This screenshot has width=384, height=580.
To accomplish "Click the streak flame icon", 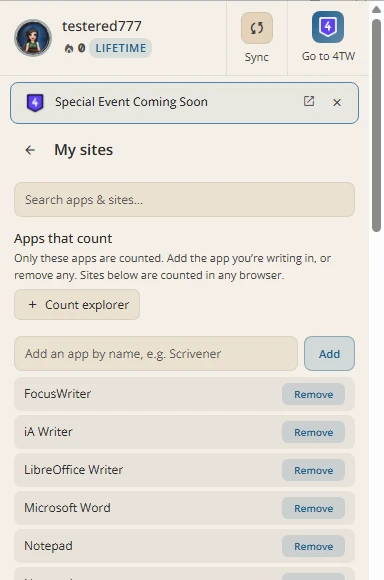I will pos(69,48).
